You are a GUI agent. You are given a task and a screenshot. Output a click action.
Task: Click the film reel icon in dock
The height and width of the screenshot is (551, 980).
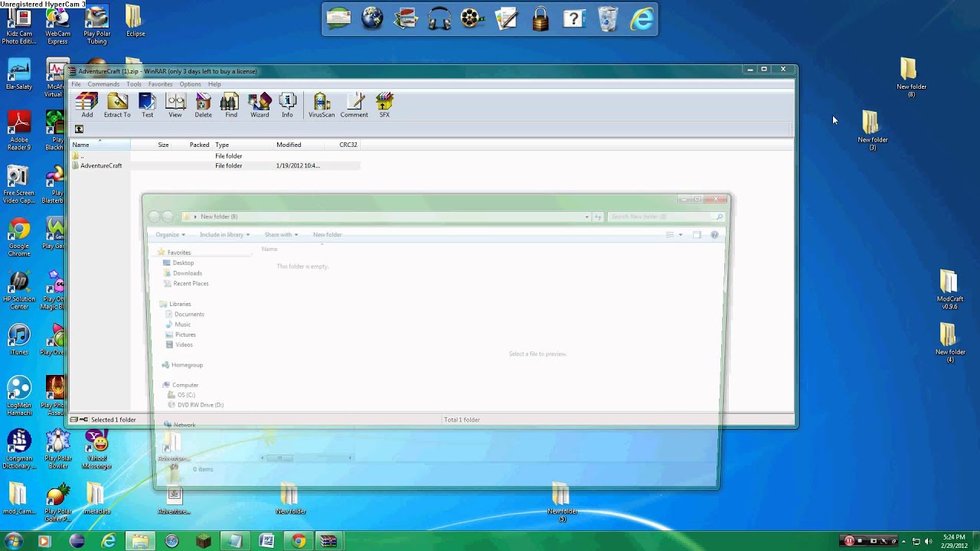click(x=473, y=18)
